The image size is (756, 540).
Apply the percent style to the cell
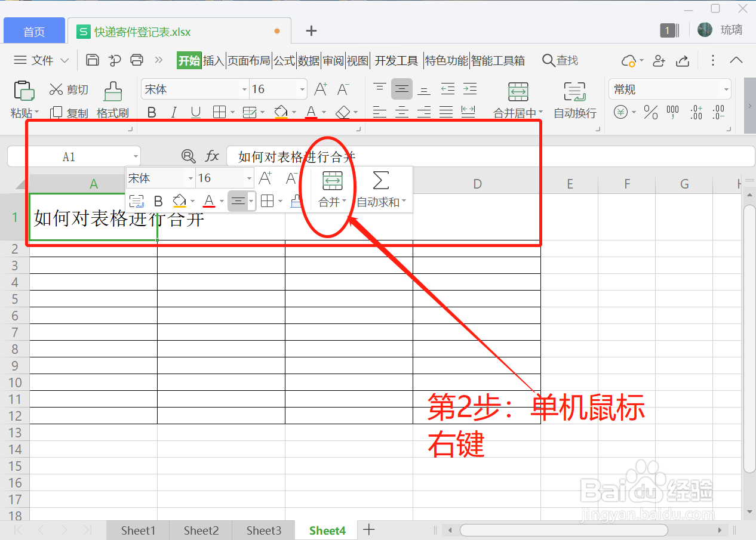click(650, 112)
